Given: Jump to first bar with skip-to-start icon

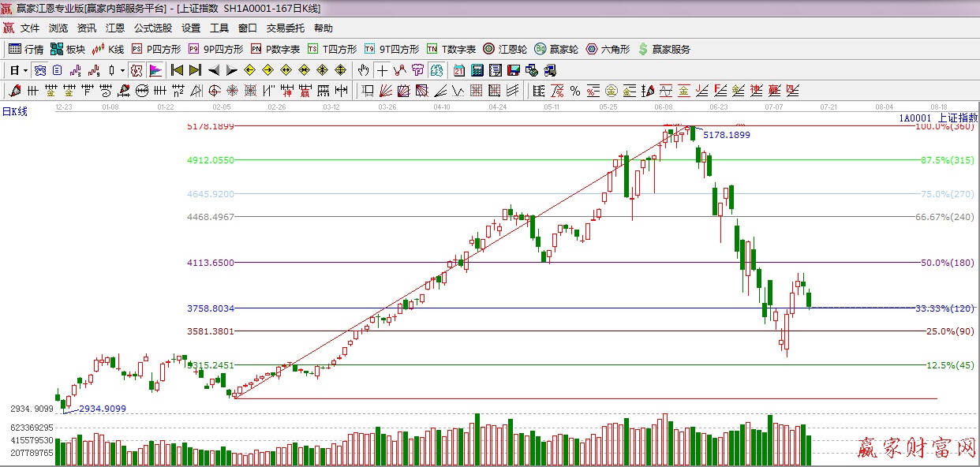Looking at the screenshot, I should (177, 70).
